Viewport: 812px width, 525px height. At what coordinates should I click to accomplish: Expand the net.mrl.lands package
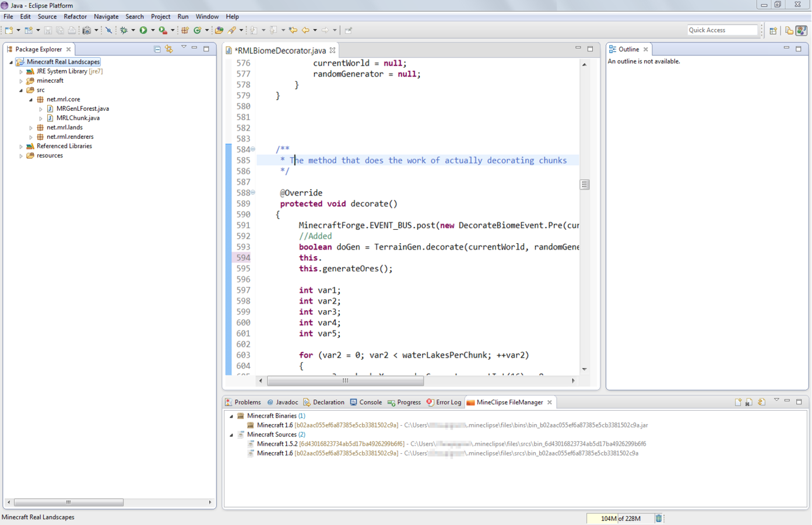(31, 128)
